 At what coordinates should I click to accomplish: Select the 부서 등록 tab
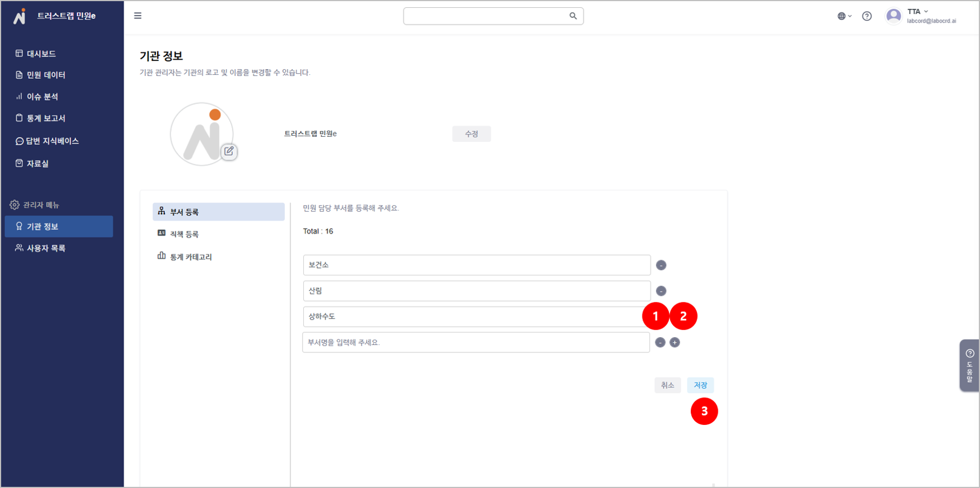click(218, 212)
